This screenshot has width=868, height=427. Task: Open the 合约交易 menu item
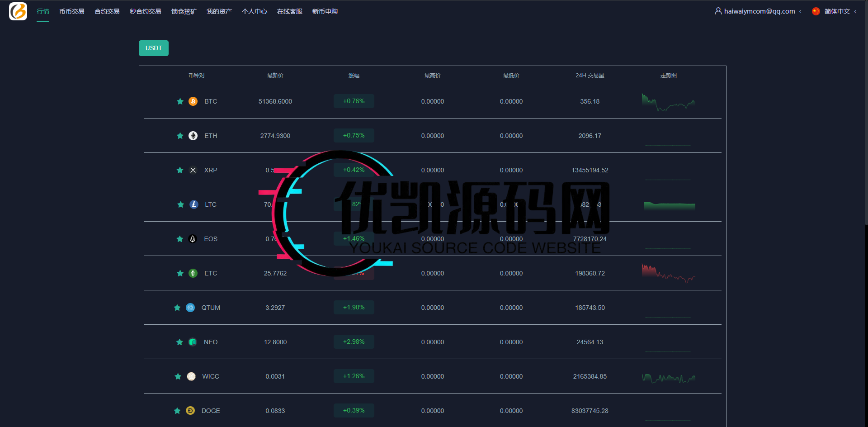coord(107,11)
